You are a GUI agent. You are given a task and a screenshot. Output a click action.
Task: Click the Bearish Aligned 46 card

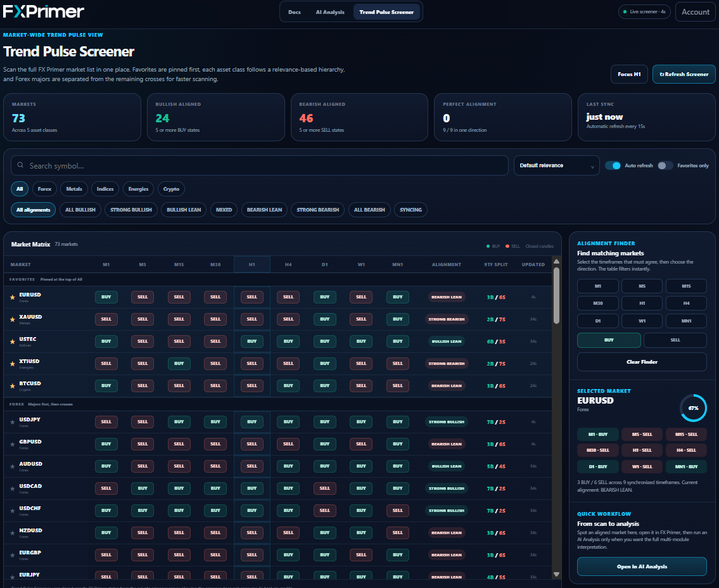[359, 117]
